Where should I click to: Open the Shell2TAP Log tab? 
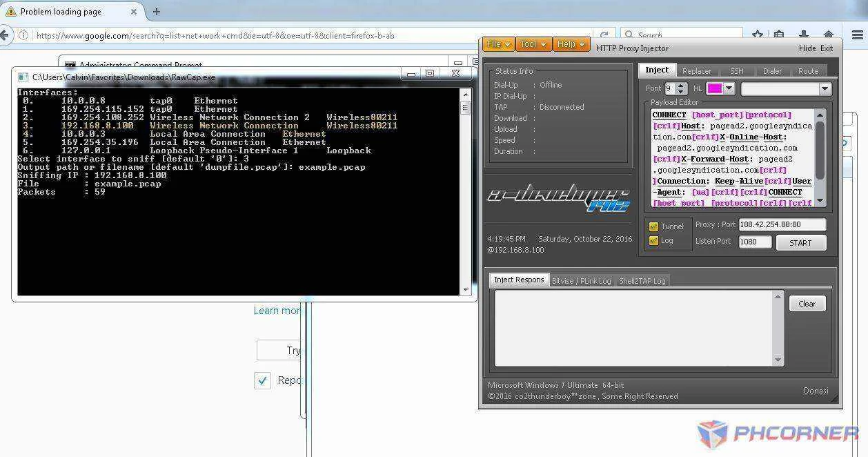[x=642, y=281]
